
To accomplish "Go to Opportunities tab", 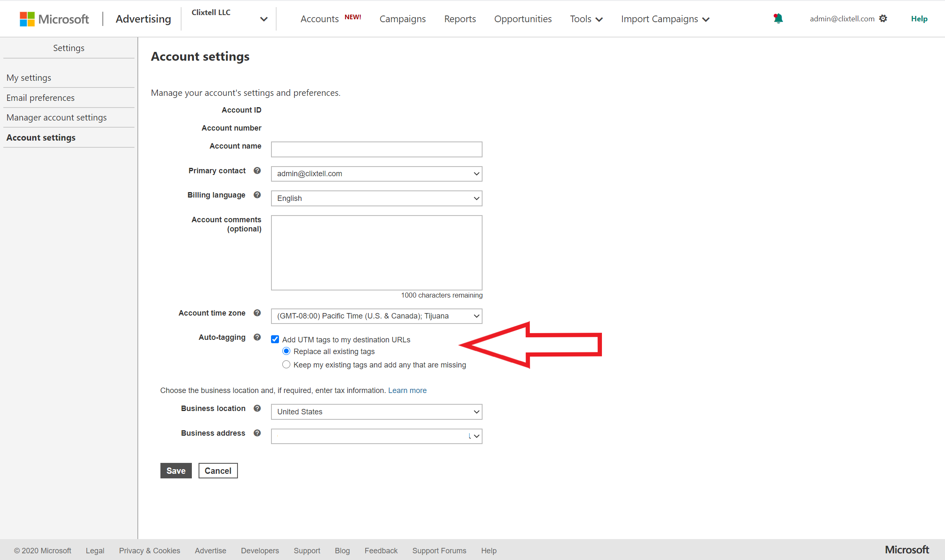I will coord(523,19).
